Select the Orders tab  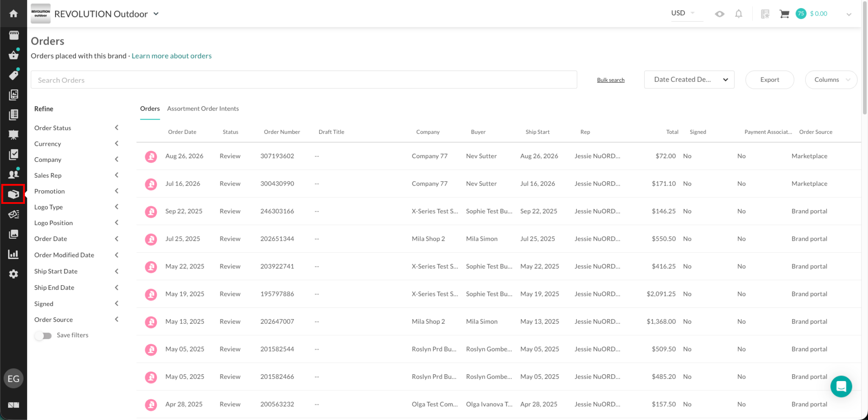pos(150,109)
